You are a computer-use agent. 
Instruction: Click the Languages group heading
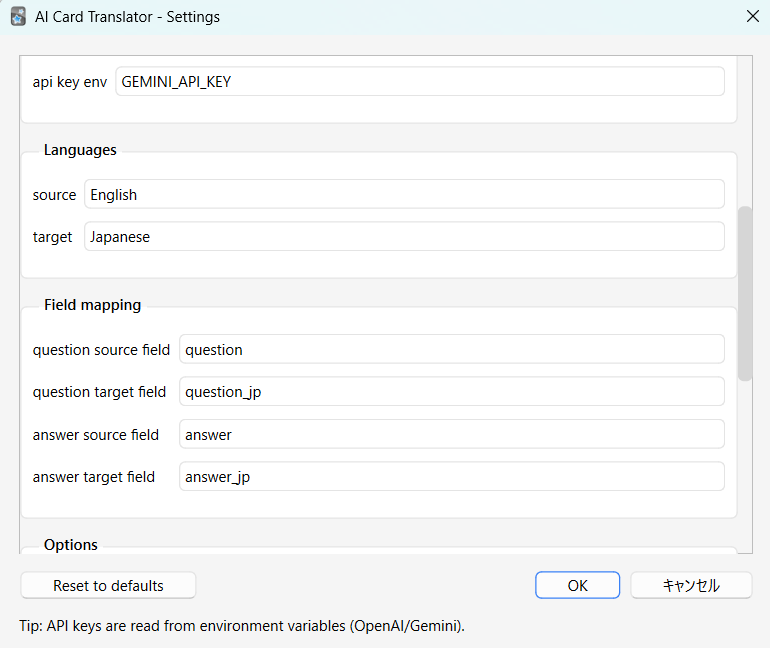[x=80, y=150]
